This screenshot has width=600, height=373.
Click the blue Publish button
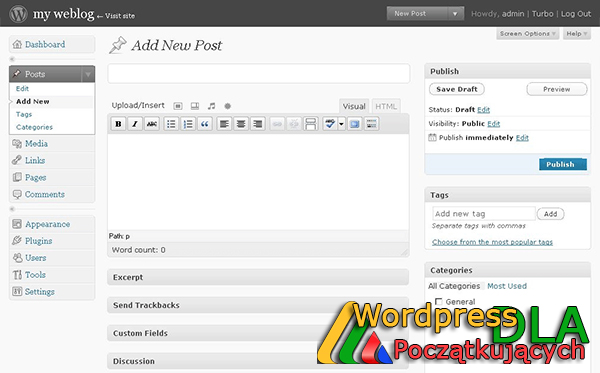coord(562,164)
